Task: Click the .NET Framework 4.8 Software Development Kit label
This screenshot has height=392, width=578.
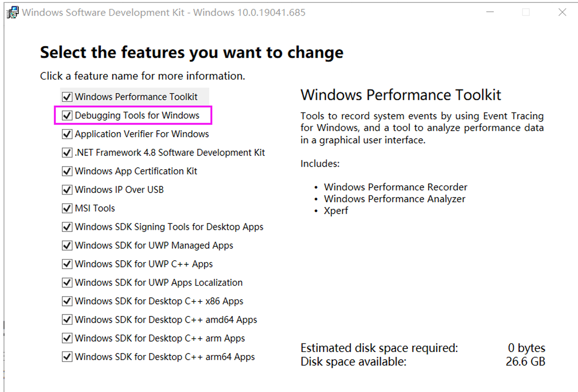Action: [x=170, y=152]
